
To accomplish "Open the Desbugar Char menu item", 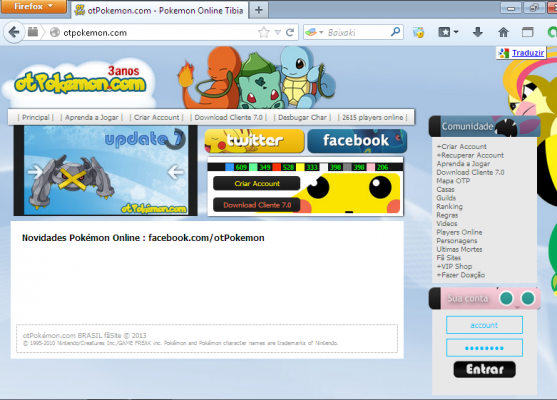I will pyautogui.click(x=302, y=117).
